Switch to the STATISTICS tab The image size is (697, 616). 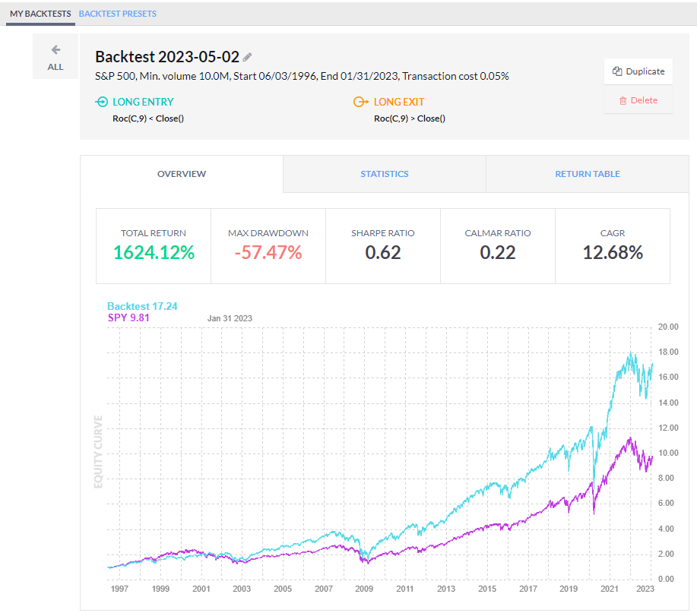pyautogui.click(x=384, y=174)
